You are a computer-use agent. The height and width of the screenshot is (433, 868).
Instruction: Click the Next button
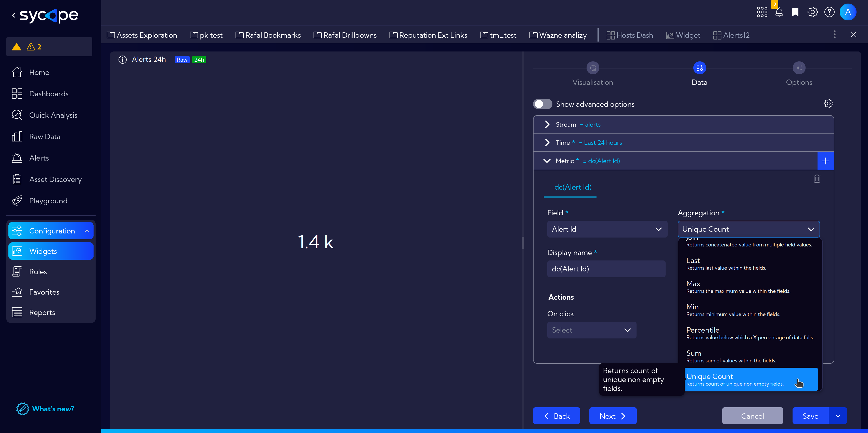(613, 416)
